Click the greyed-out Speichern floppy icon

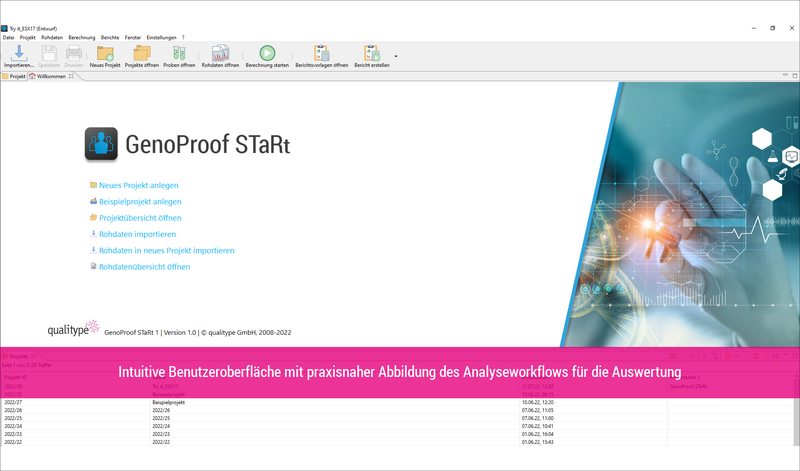click(49, 53)
